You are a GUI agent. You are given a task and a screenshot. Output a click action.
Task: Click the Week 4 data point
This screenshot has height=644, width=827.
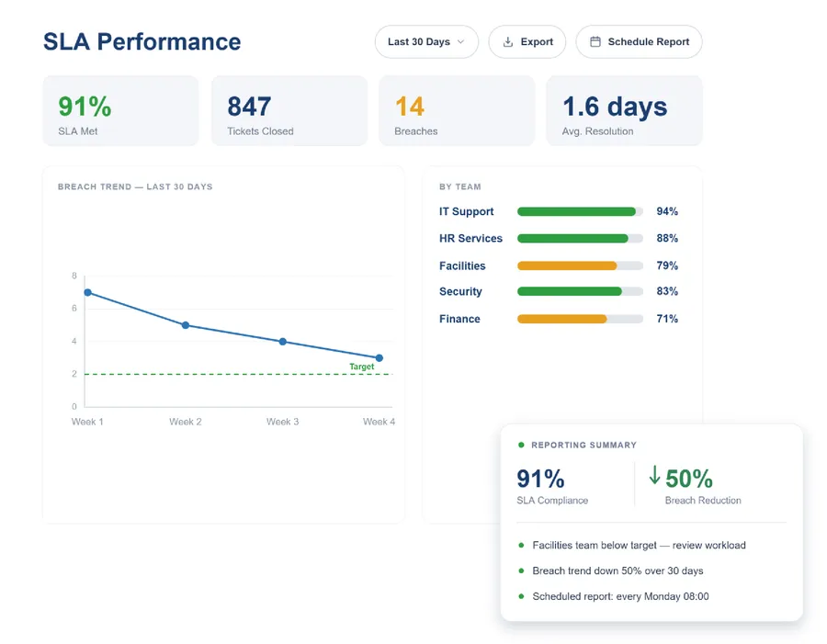(380, 357)
